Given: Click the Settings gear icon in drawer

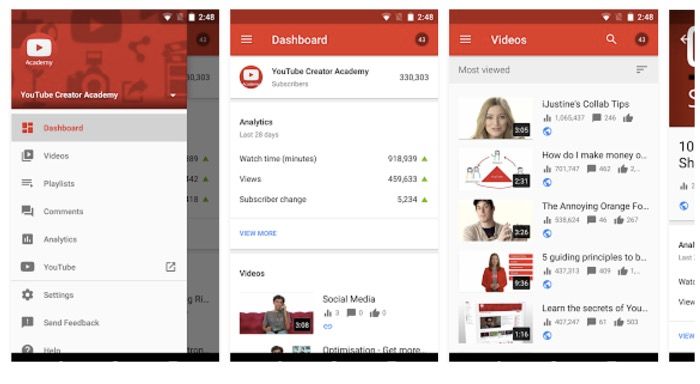Looking at the screenshot, I should click(28, 295).
